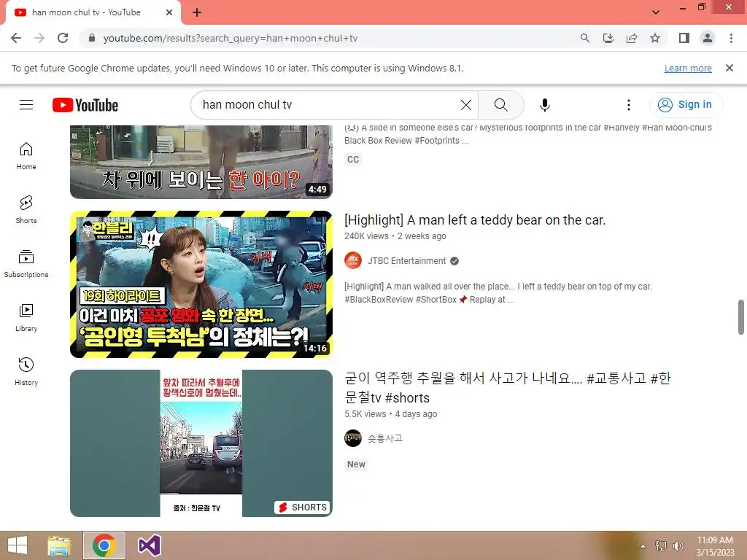Open Chrome three-dot menu
The height and width of the screenshot is (560, 747).
[731, 38]
